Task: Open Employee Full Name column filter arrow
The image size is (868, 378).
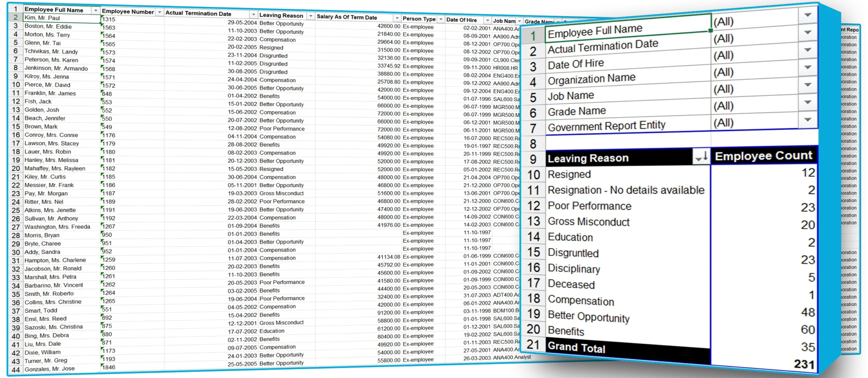Action: click(96, 10)
